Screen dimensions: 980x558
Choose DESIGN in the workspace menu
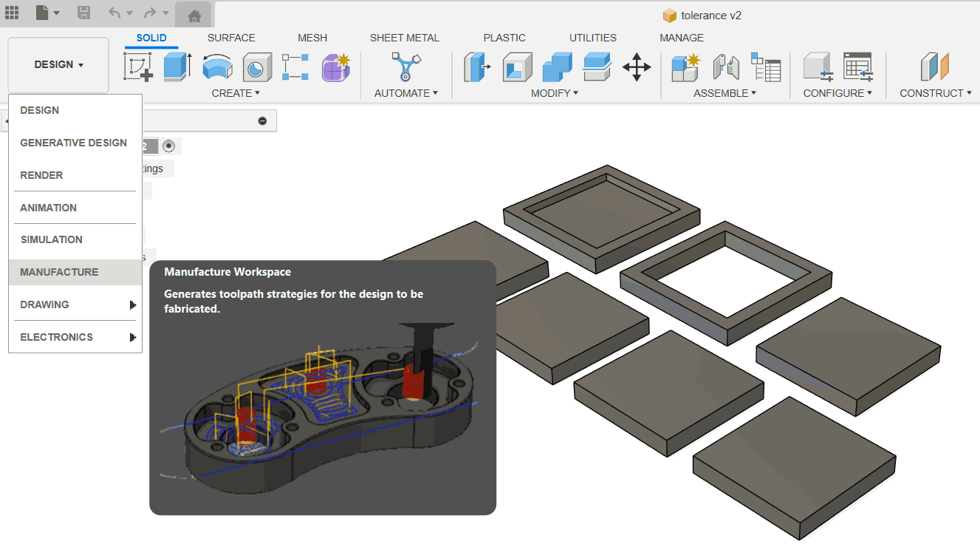tap(75, 110)
